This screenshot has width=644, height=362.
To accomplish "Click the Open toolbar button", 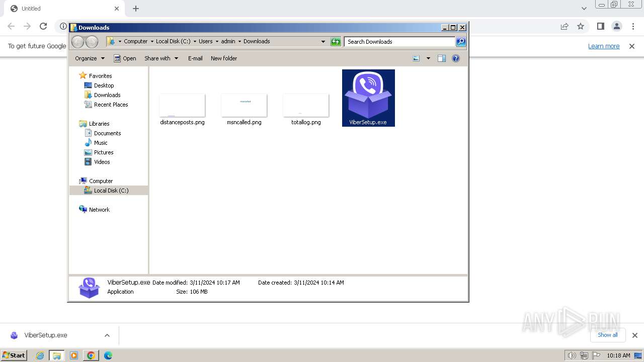I will (125, 58).
